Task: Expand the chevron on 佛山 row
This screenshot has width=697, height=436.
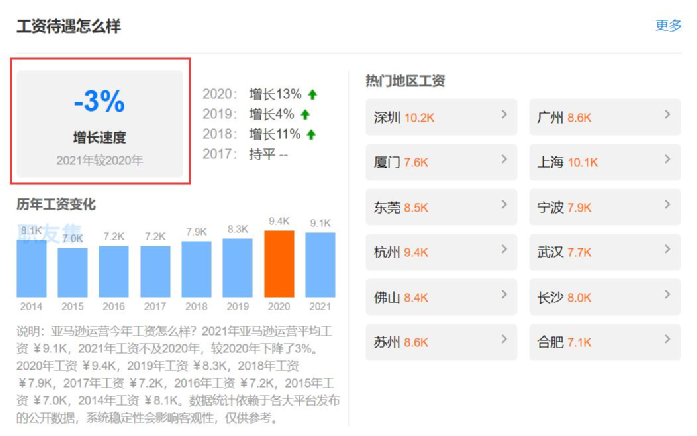Action: 504,294
